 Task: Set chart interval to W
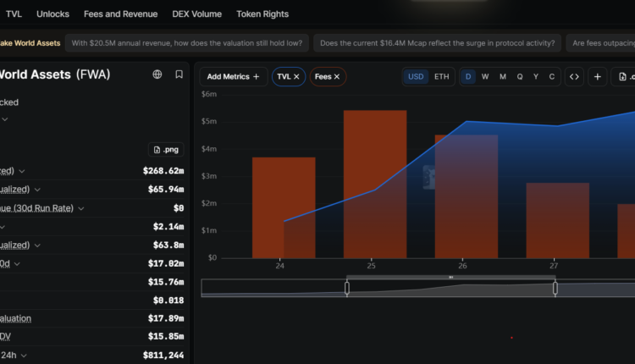click(x=485, y=76)
